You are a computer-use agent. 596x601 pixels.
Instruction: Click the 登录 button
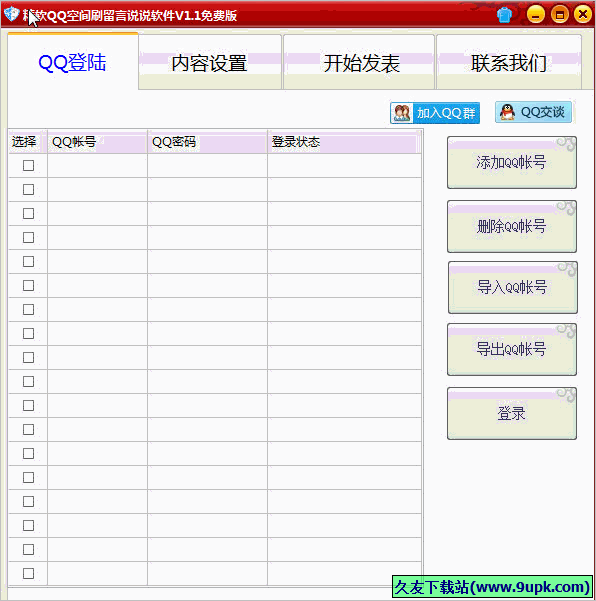coord(512,413)
